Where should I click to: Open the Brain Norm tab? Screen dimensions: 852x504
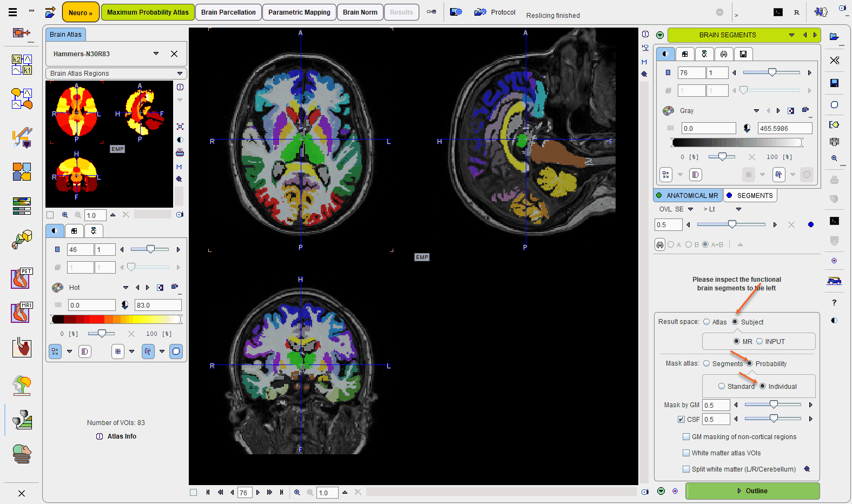[x=360, y=12]
